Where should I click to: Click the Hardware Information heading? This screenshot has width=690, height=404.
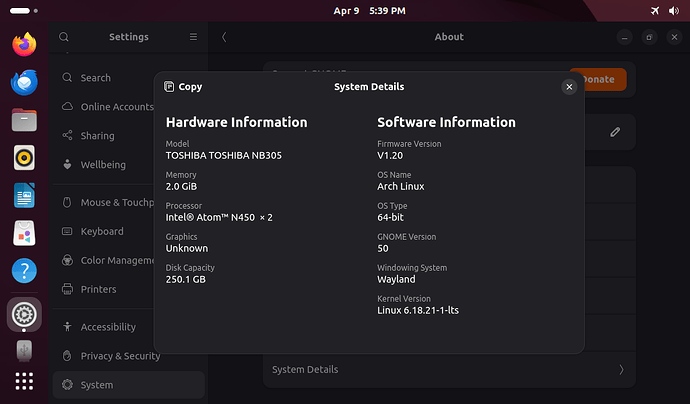236,122
